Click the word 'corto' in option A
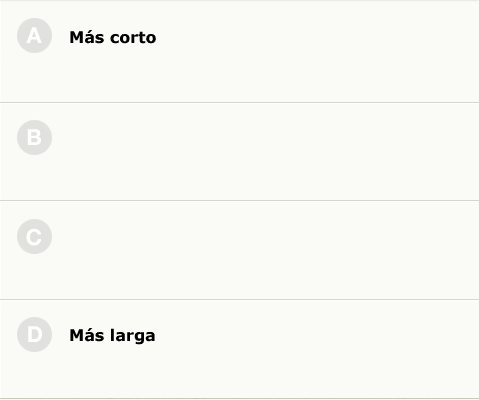The image size is (479, 400). pyautogui.click(x=133, y=38)
